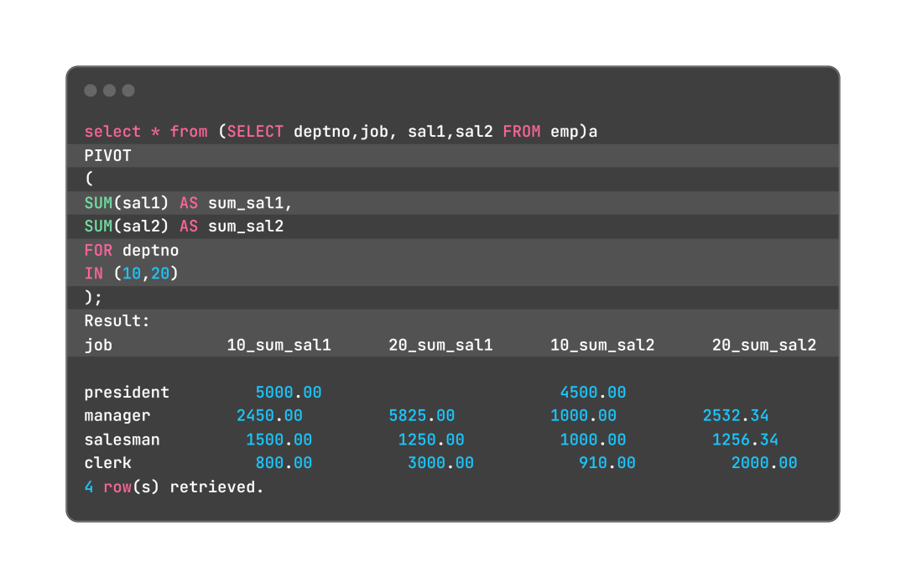This screenshot has height=588, width=906.
Task: Click '1000.00' in the salesman row
Action: [593, 440]
